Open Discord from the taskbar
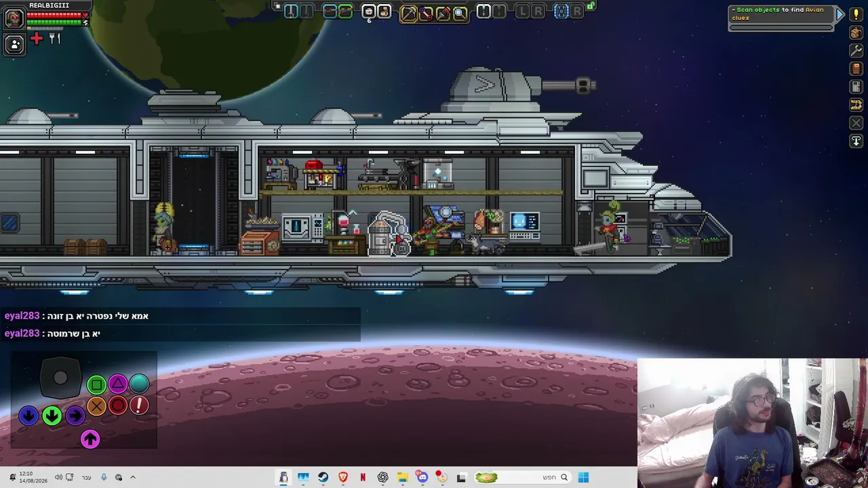The width and height of the screenshot is (868, 488). pos(422,477)
